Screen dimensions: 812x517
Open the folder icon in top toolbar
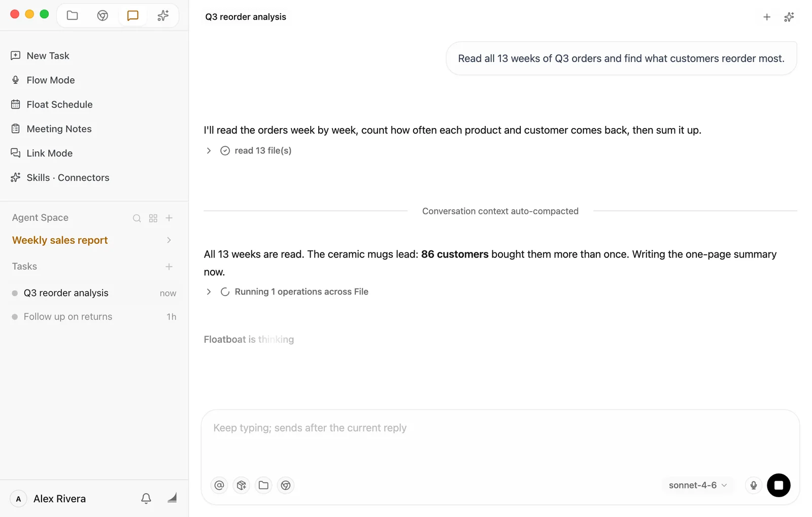tap(73, 16)
